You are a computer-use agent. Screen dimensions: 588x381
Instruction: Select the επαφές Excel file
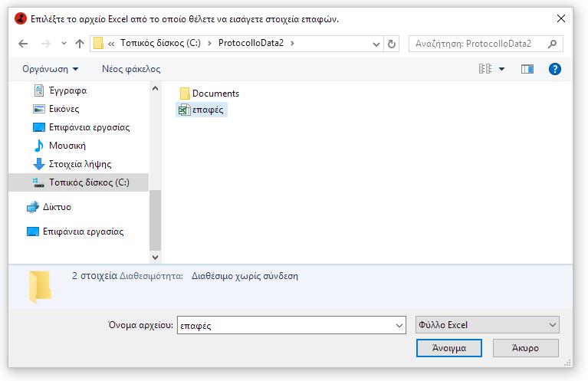(x=202, y=110)
